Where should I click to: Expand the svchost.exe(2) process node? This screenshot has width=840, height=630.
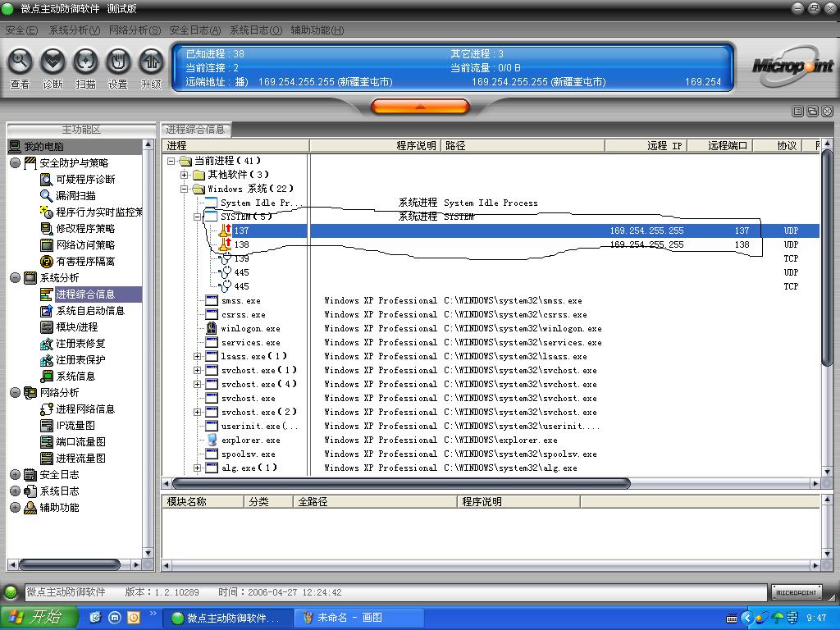[x=197, y=412]
